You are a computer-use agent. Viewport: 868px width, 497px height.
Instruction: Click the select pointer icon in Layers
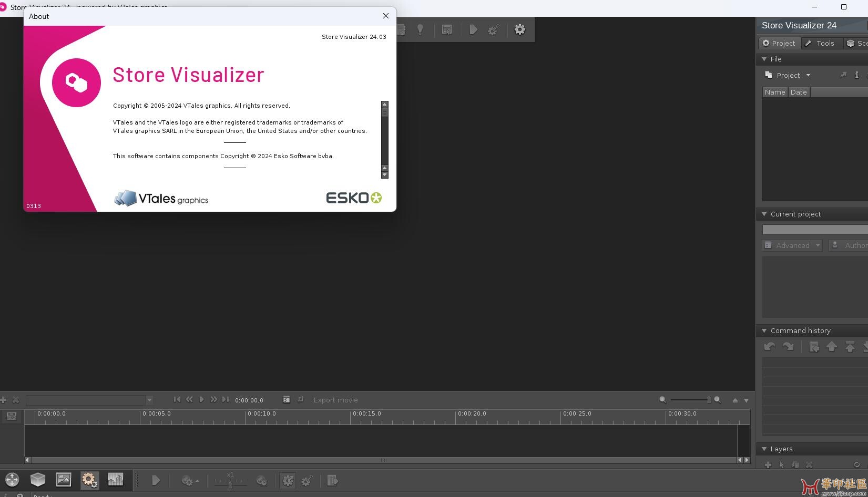tap(782, 464)
